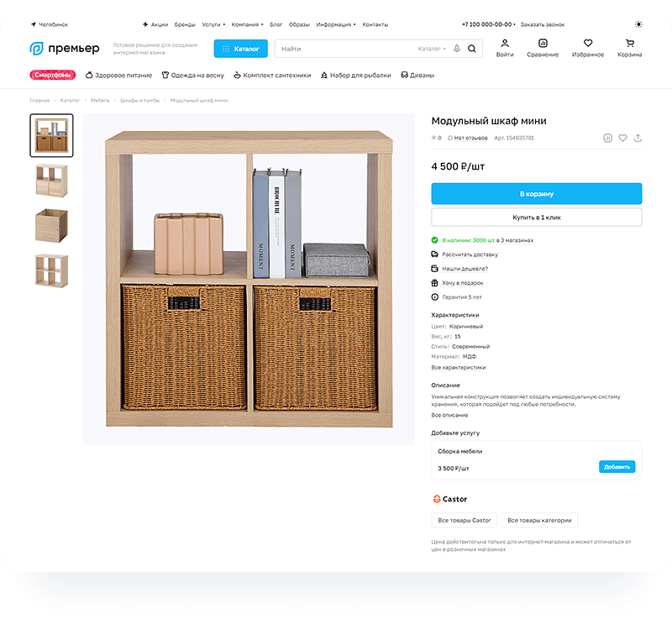Expand the Компания dropdown menu

247,24
